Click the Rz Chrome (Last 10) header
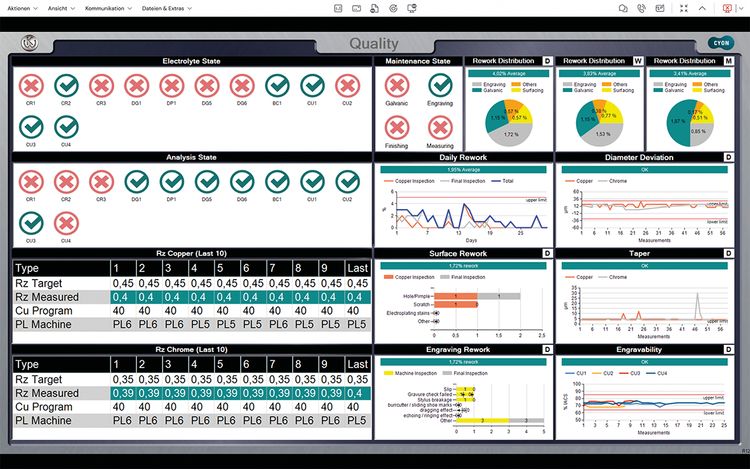The width and height of the screenshot is (750, 469). (x=191, y=349)
